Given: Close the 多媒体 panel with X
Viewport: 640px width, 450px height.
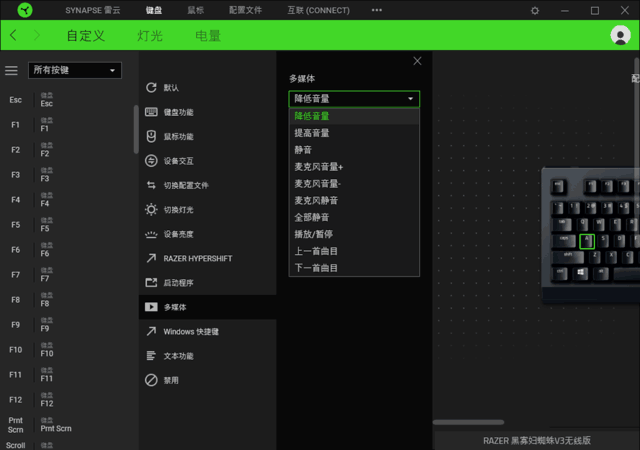Looking at the screenshot, I should [x=417, y=61].
